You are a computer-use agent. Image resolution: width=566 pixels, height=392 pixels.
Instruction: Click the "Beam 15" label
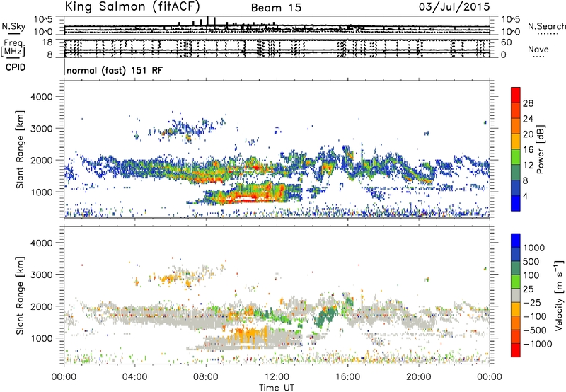[276, 8]
